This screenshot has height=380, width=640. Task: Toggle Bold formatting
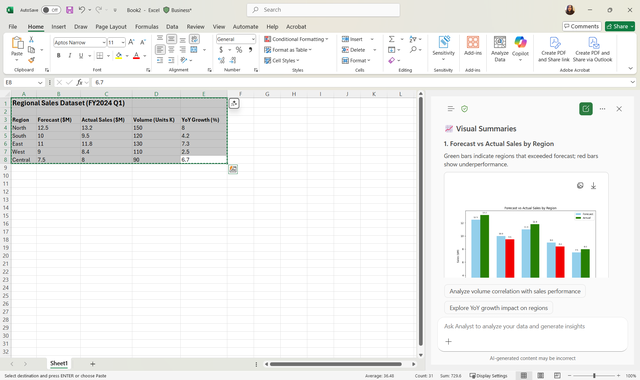pos(58,56)
